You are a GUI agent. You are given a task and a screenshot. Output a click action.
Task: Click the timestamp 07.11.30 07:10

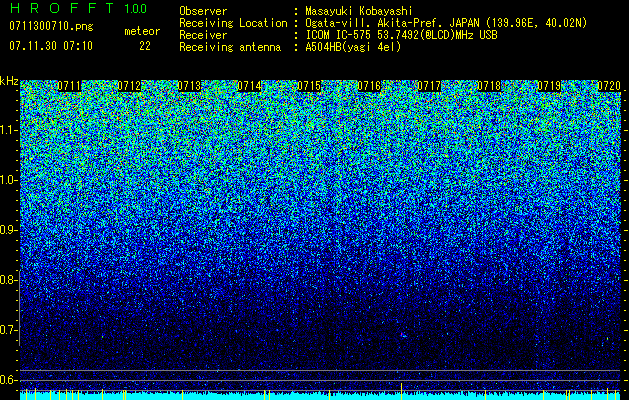point(51,46)
